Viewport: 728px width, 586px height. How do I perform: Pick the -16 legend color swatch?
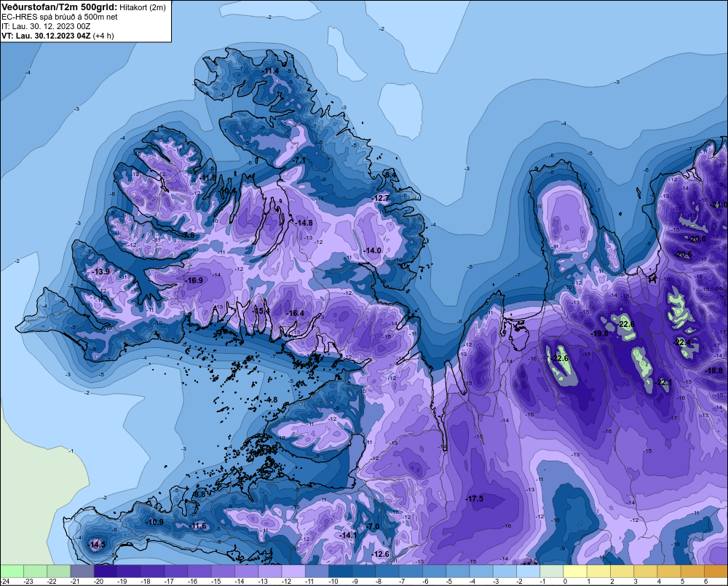pos(199,571)
